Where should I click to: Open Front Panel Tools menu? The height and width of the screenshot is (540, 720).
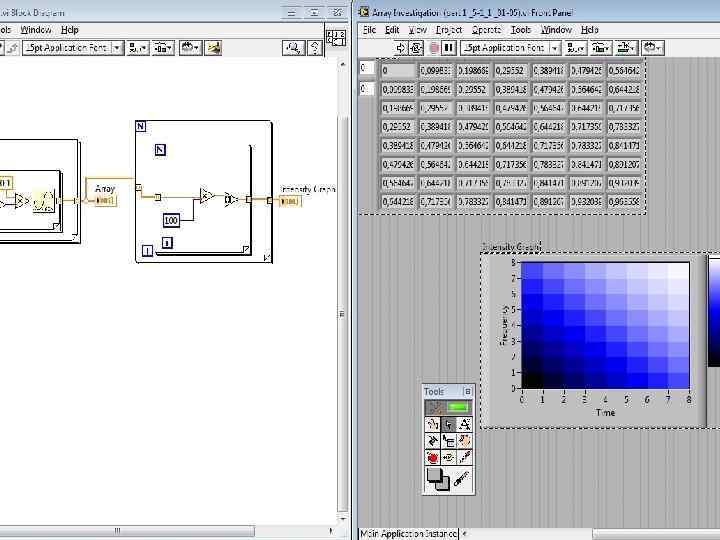coord(521,30)
